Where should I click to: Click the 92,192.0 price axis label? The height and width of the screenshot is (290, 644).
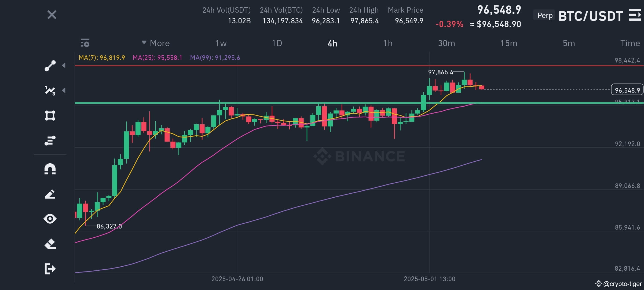(x=627, y=144)
